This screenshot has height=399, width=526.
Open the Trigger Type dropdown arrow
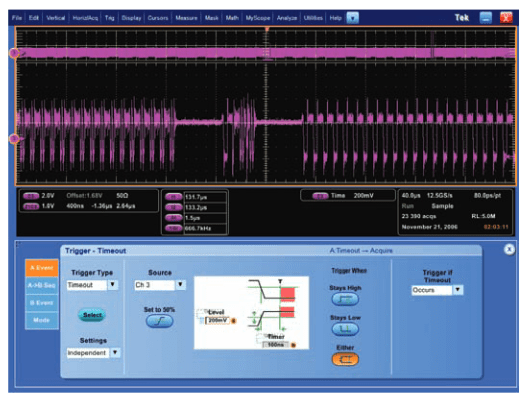coord(113,285)
